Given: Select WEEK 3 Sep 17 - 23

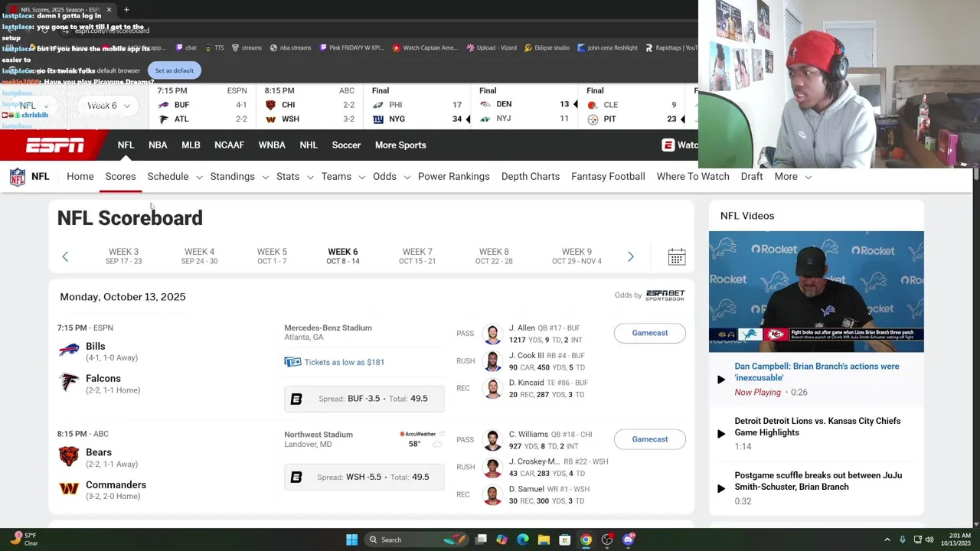Looking at the screenshot, I should [x=123, y=256].
